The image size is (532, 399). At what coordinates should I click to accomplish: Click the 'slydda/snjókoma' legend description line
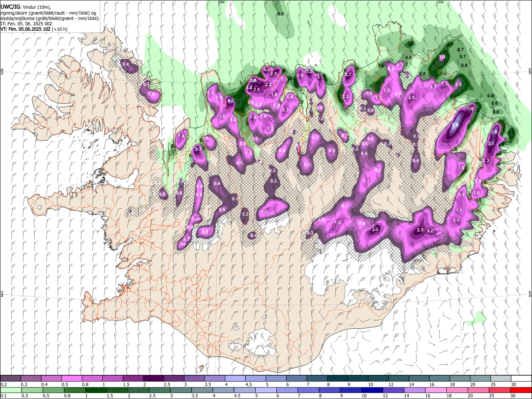(x=49, y=18)
